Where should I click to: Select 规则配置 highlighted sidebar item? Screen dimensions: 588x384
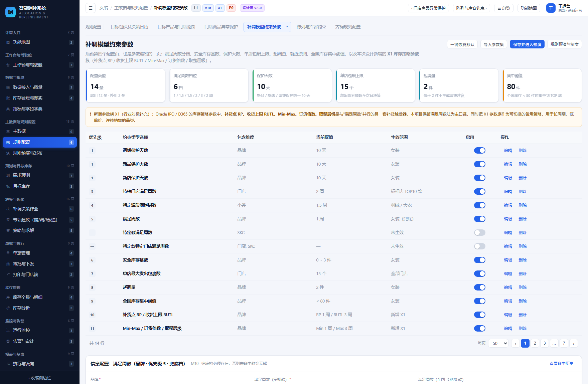(x=40, y=143)
